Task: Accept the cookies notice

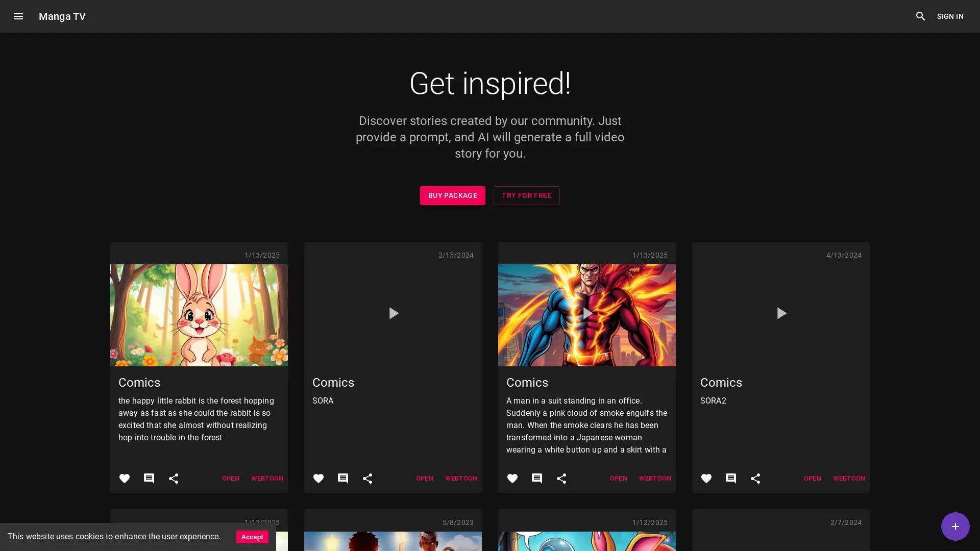Action: click(x=252, y=537)
